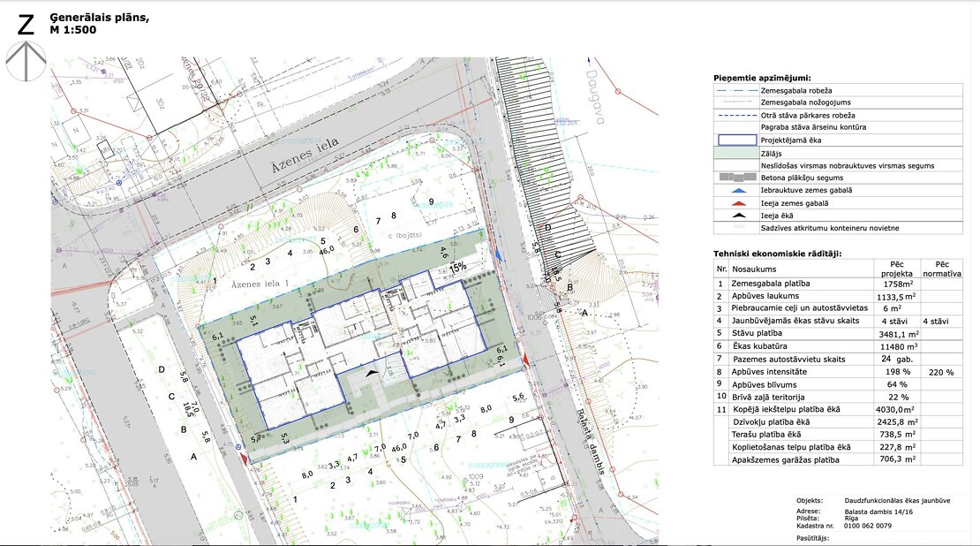Click the concrete slab paving legend symbol
980x546 pixels.
coord(735,178)
